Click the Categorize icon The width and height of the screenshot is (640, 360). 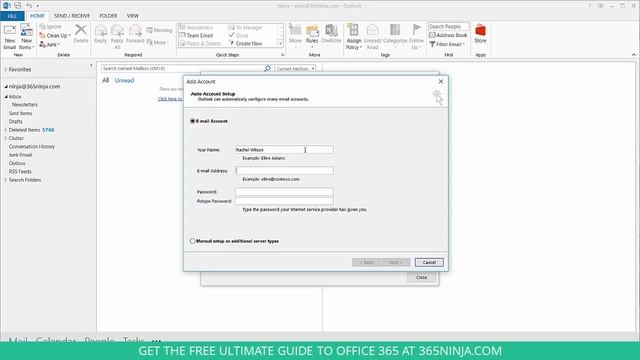tap(395, 30)
